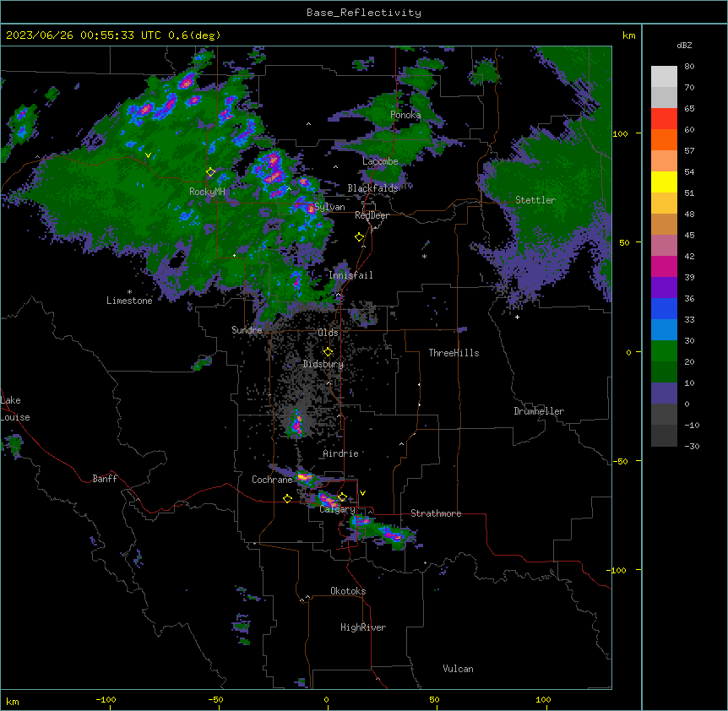Click the Cochrane town label
Image resolution: width=728 pixels, height=711 pixels.
tap(272, 480)
